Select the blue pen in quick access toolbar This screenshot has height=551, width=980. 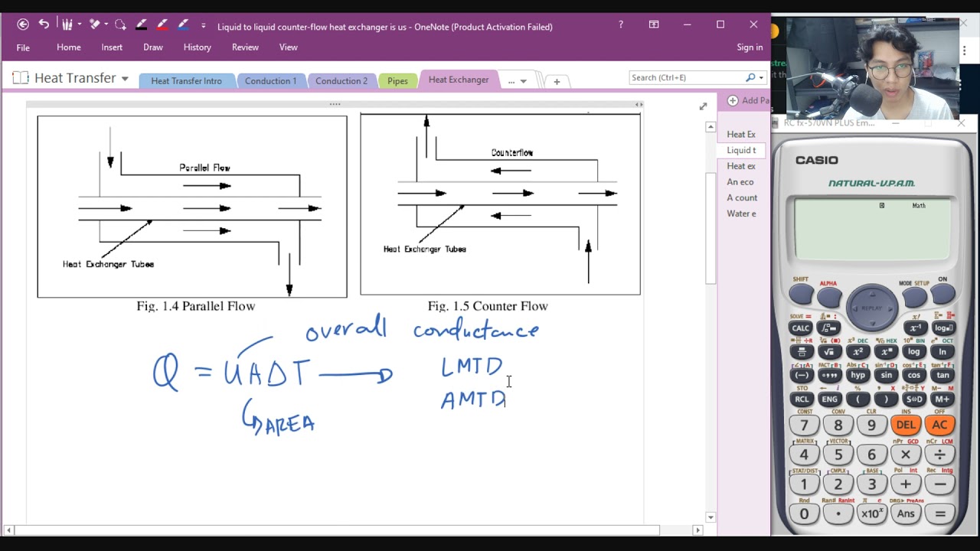[x=183, y=24]
